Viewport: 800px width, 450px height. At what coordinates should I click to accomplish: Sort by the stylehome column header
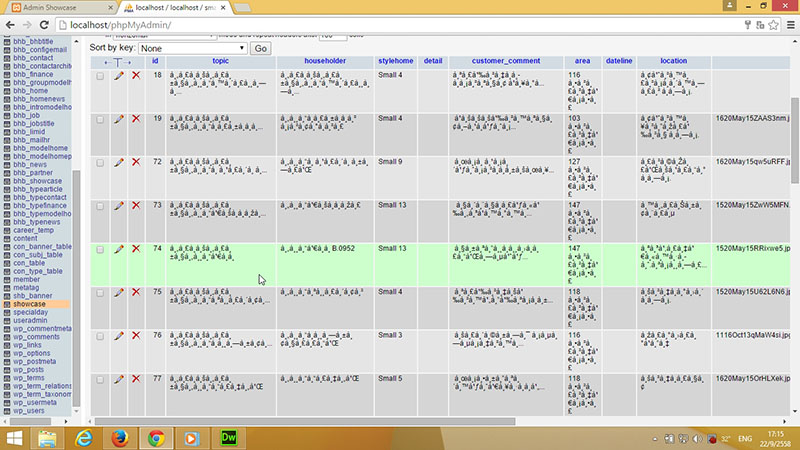[x=396, y=61]
